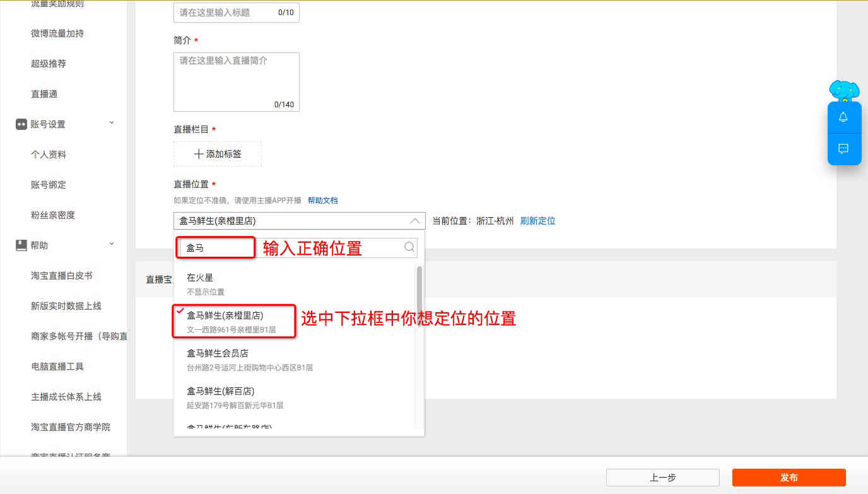
Task: Click the orange 发布 button
Action: pos(789,478)
